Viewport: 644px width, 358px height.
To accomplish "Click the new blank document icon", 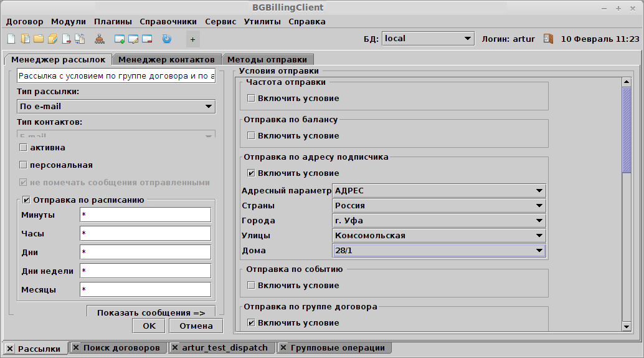I will pos(11,39).
